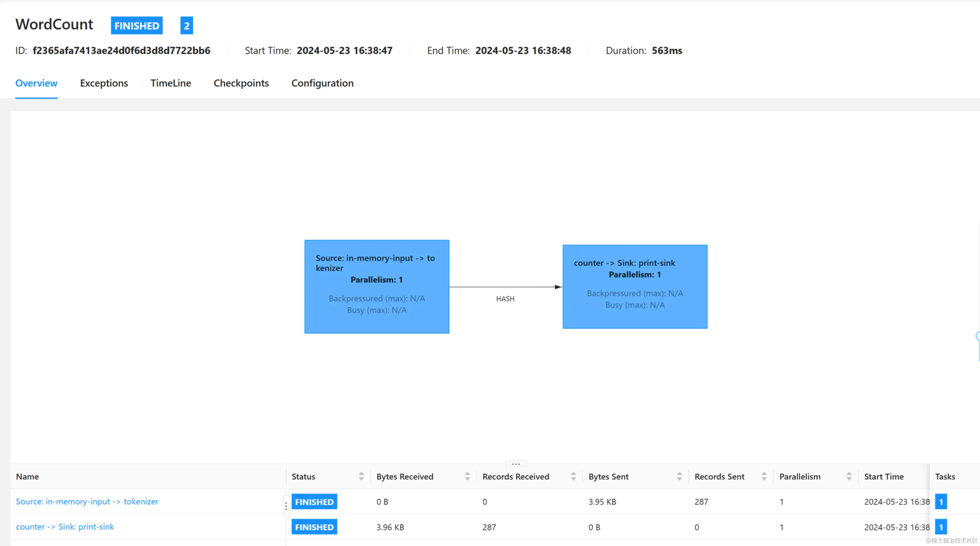
Task: Sort by Bytes Received column arrows
Action: [467, 476]
